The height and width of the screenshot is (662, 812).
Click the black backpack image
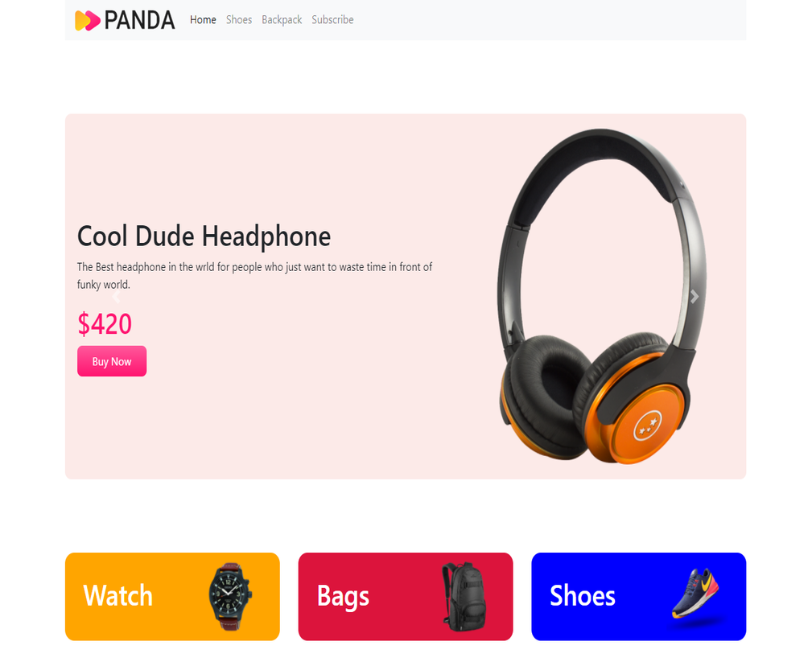464,597
